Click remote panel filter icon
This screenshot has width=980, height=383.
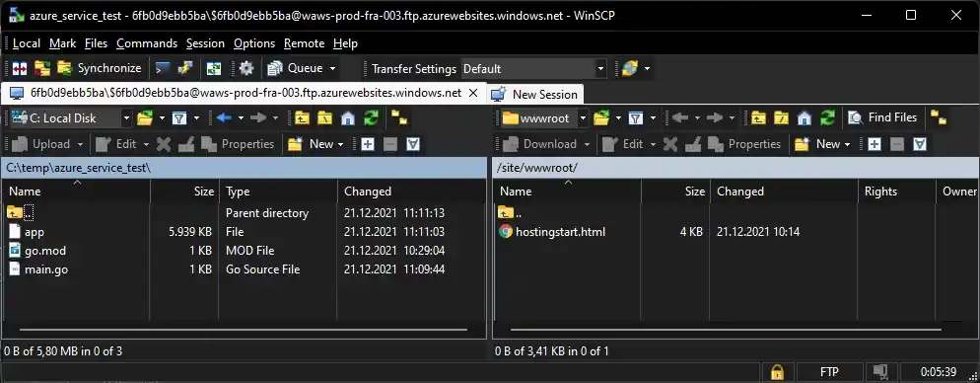[x=636, y=117]
